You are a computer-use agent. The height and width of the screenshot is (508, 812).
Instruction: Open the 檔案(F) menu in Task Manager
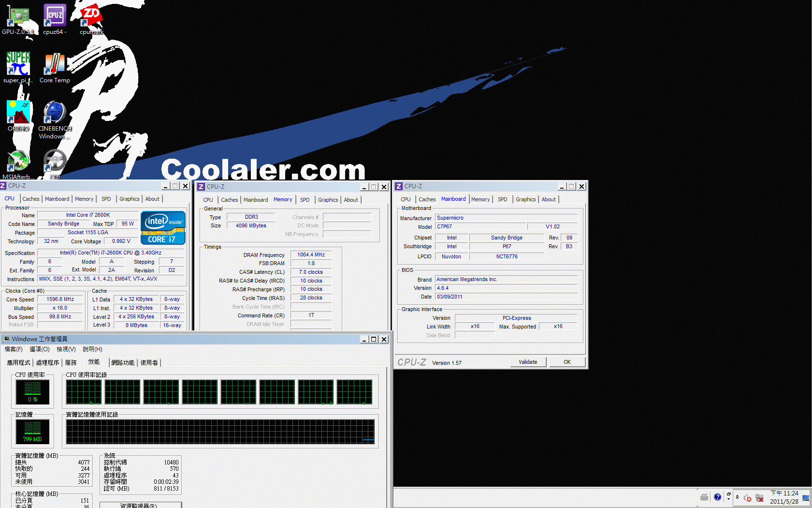pyautogui.click(x=14, y=349)
